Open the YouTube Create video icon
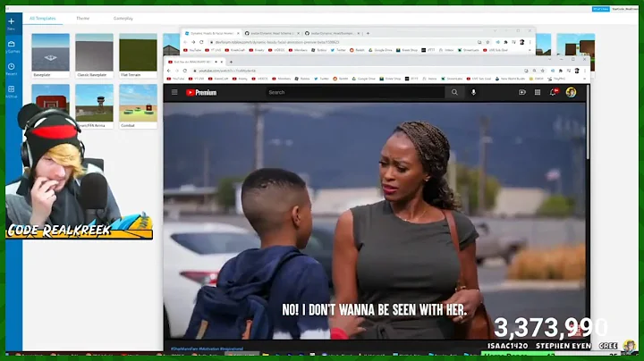 (522, 92)
